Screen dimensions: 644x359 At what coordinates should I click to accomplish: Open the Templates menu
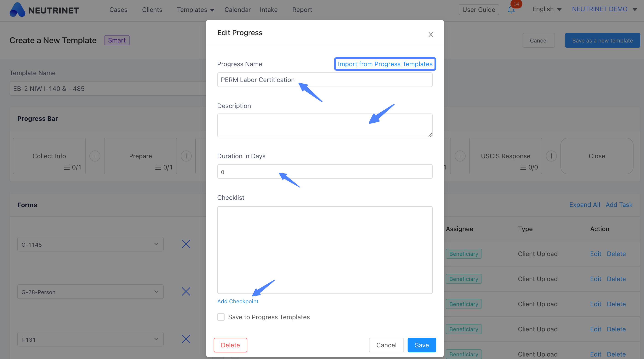(196, 10)
